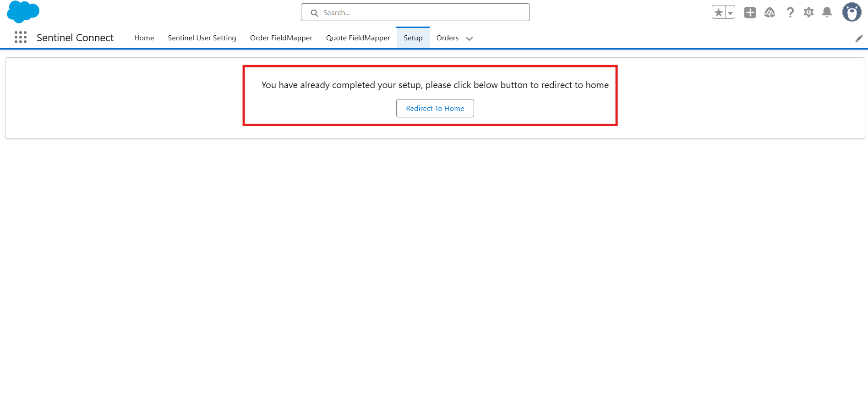Show notifications via the bell icon
This screenshot has height=414, width=868.
827,12
